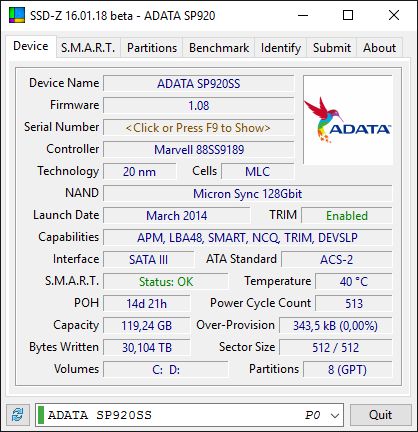The width and height of the screenshot is (418, 432).
Task: Click the Capabilities field listing APM, LBA48
Action: 248,238
